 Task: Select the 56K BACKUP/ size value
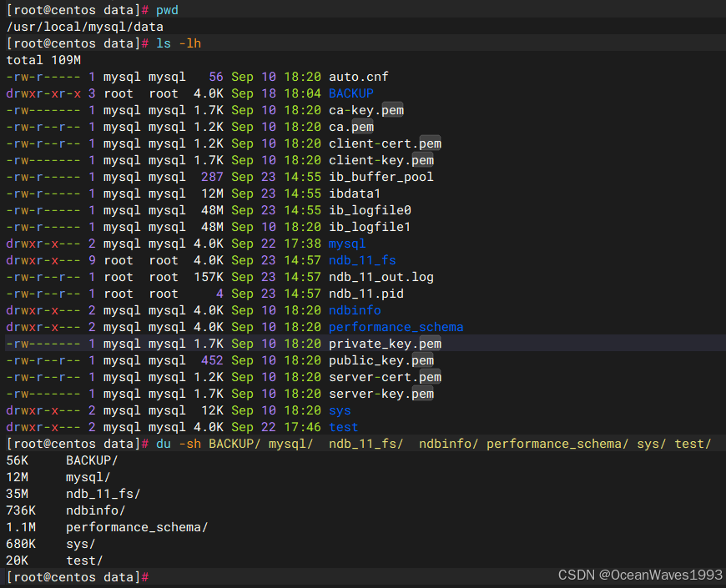point(18,460)
